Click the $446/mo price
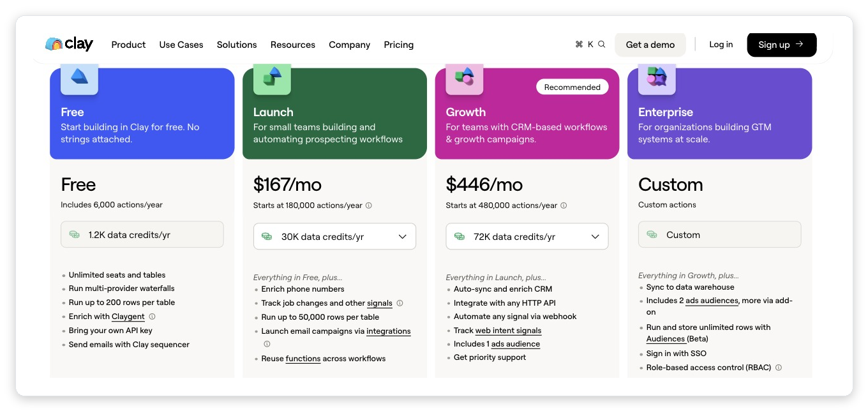The width and height of the screenshot is (868, 411). pos(484,184)
